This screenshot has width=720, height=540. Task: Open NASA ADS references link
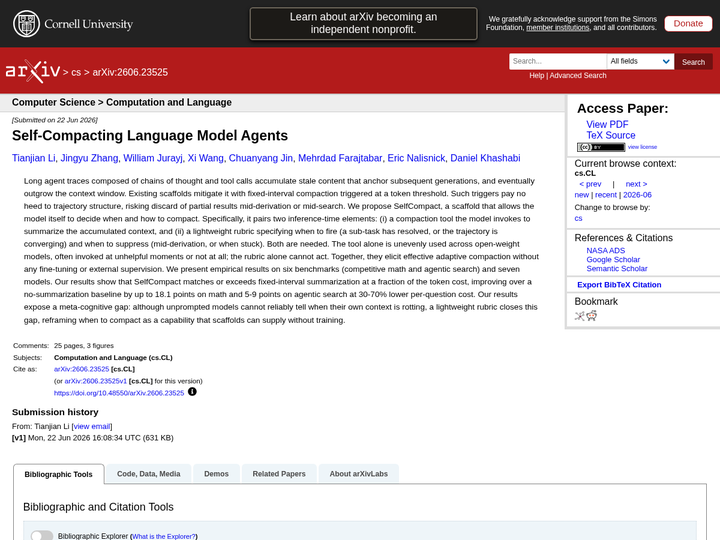[x=605, y=251]
